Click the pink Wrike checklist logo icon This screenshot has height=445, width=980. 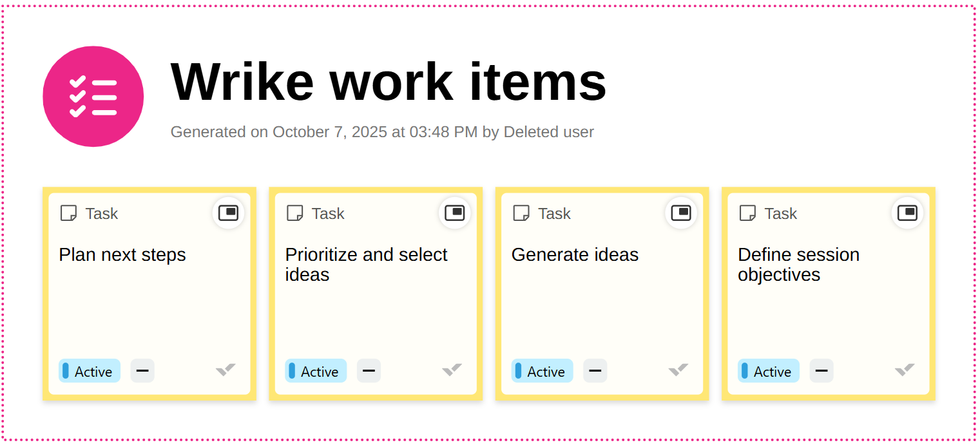93,97
